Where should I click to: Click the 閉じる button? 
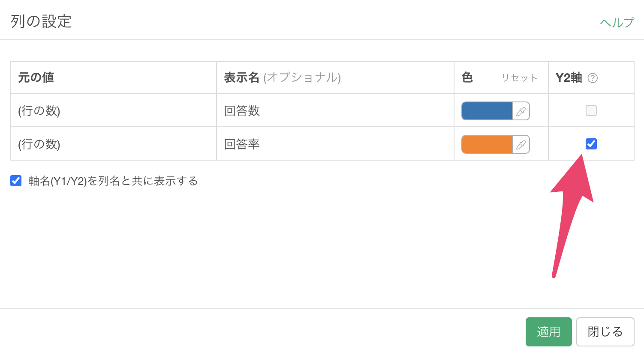[x=605, y=331]
